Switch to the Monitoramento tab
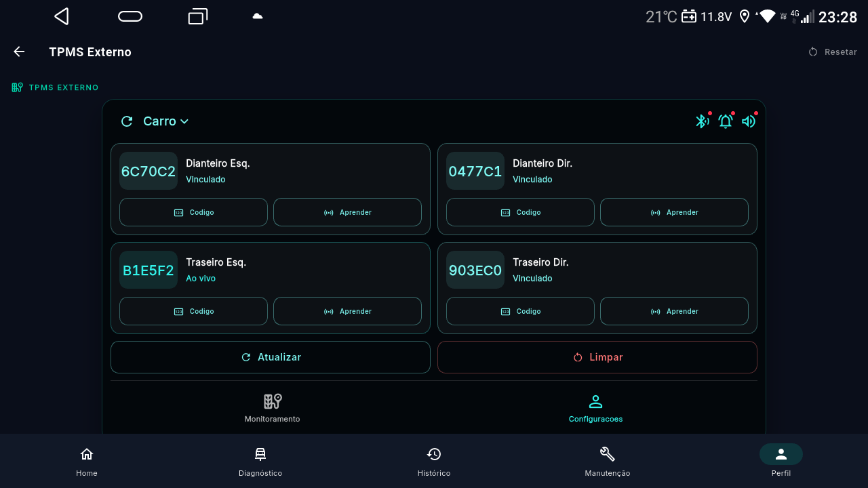Image resolution: width=868 pixels, height=488 pixels. [272, 409]
